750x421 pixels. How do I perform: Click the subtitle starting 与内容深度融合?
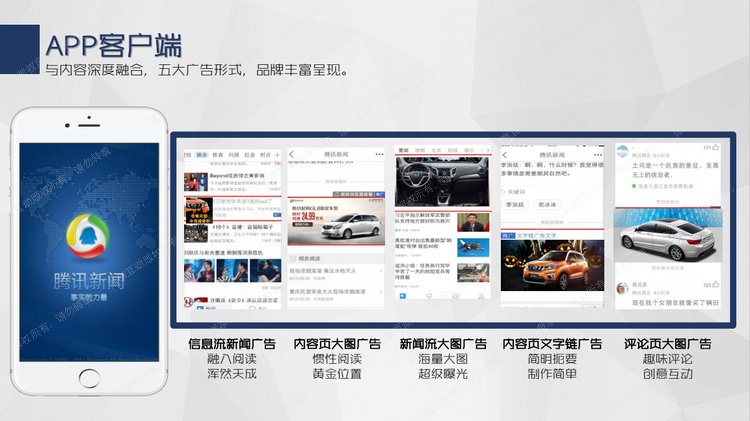[x=197, y=70]
